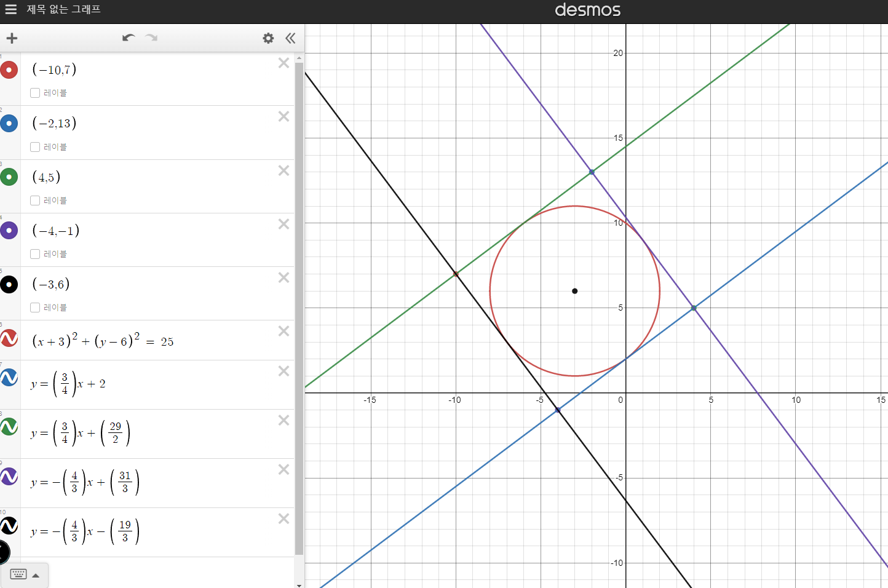This screenshot has height=588, width=888.
Task: Show the on-screen keyboard
Action: 18,574
